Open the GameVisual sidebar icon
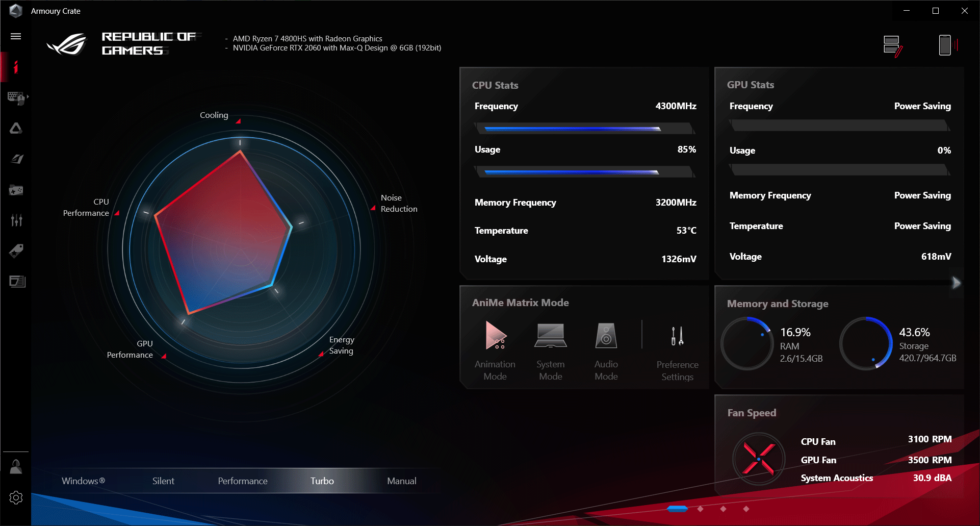980x526 pixels. pos(16,159)
